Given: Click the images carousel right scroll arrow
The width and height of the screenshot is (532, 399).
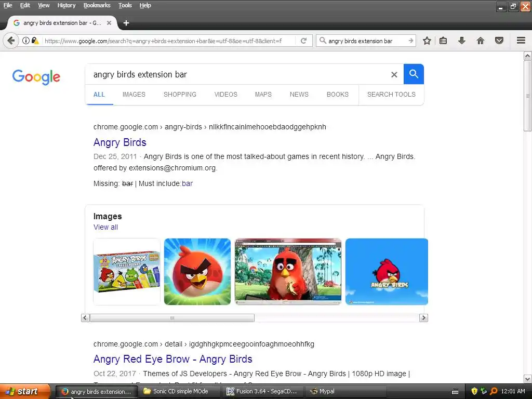Looking at the screenshot, I should (x=423, y=318).
